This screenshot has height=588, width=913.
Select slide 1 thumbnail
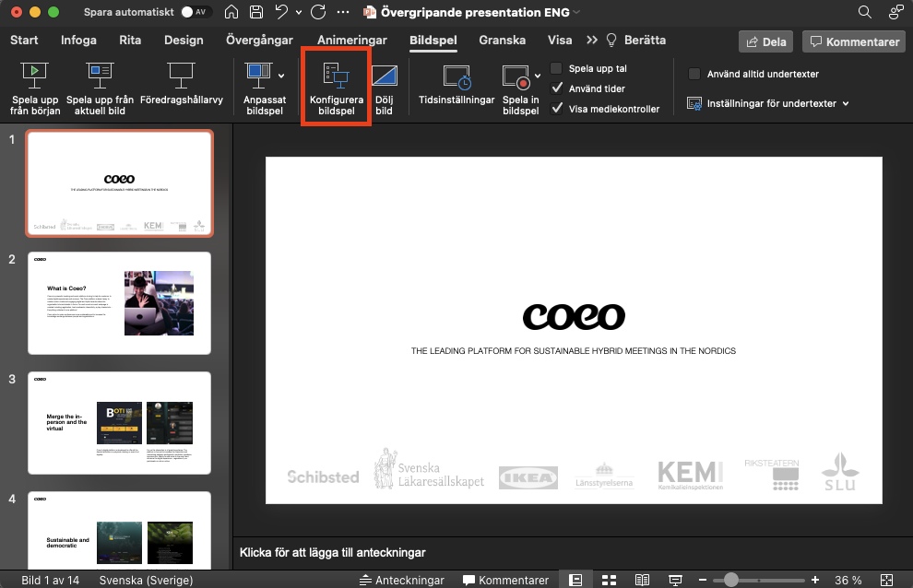(119, 183)
